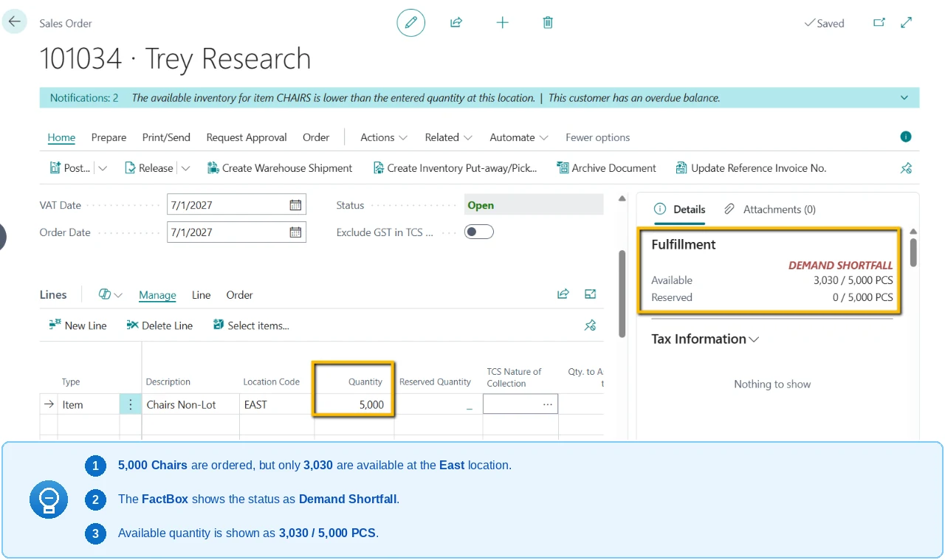Click the Order Date input field
The width and height of the screenshot is (945, 560).
[x=236, y=232]
